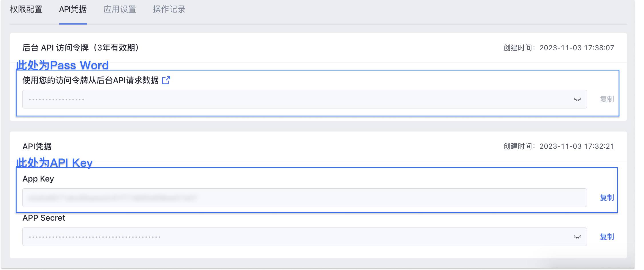Select the API凭据 tab
644x270 pixels.
pos(73,9)
